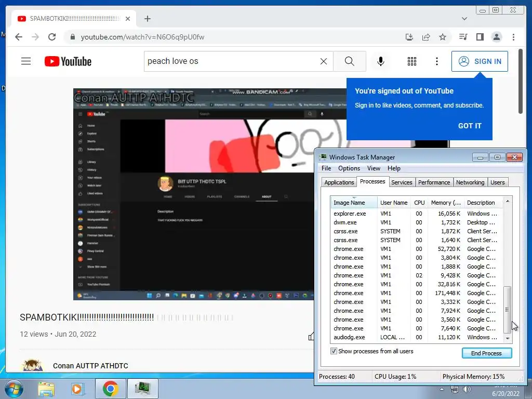Image resolution: width=532 pixels, height=399 pixels.
Task: Open YouTube hamburger guide menu
Action: (x=26, y=61)
